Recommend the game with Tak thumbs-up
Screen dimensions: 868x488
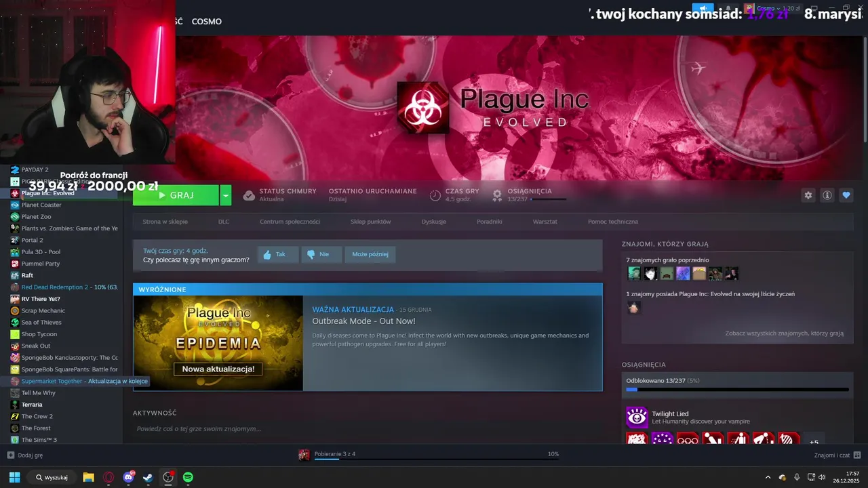tap(278, 255)
